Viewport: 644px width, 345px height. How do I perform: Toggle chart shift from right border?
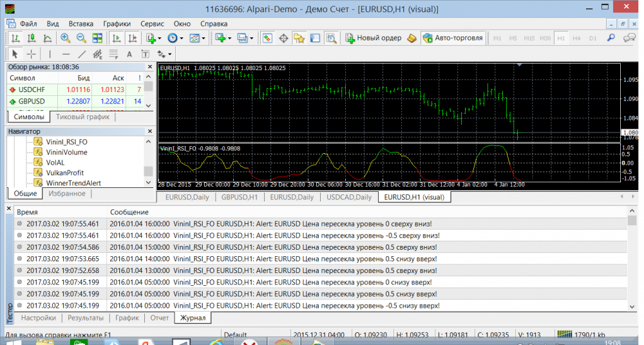tap(132, 38)
